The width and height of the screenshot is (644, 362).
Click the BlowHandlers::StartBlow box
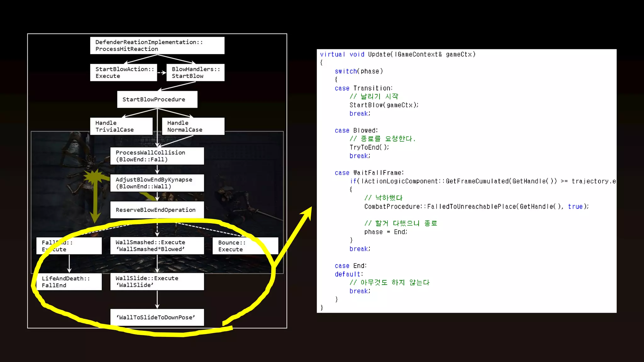click(195, 73)
